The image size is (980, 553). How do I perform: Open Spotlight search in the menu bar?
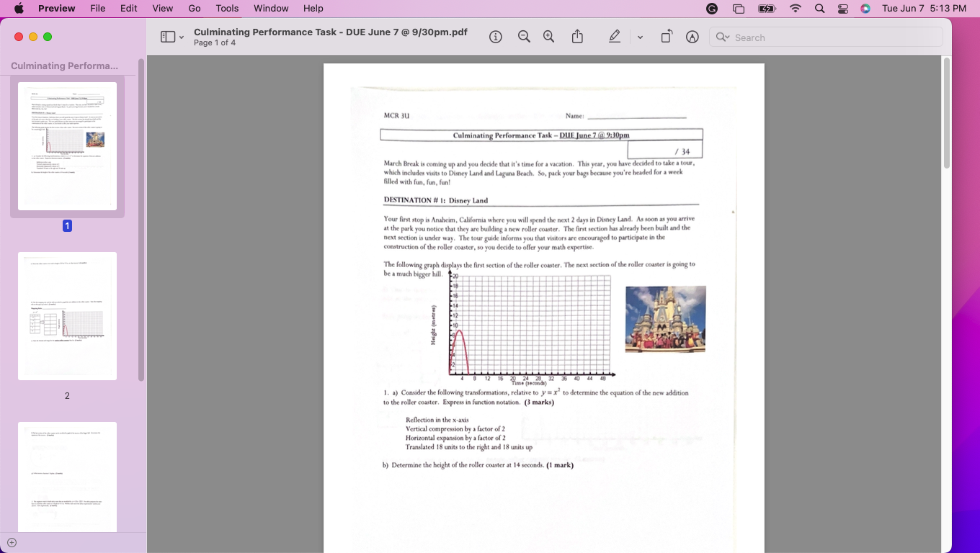[x=819, y=9]
